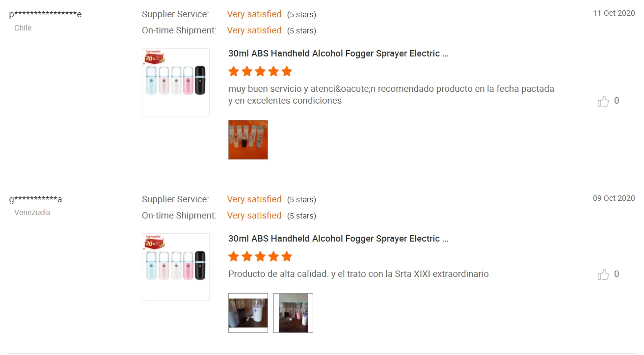Click five-star rating in Chile review

(260, 72)
